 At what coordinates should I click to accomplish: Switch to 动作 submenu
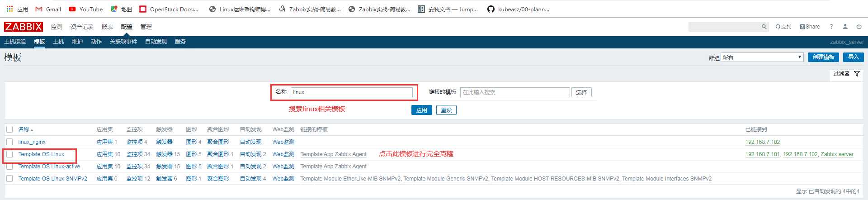pyautogui.click(x=96, y=42)
